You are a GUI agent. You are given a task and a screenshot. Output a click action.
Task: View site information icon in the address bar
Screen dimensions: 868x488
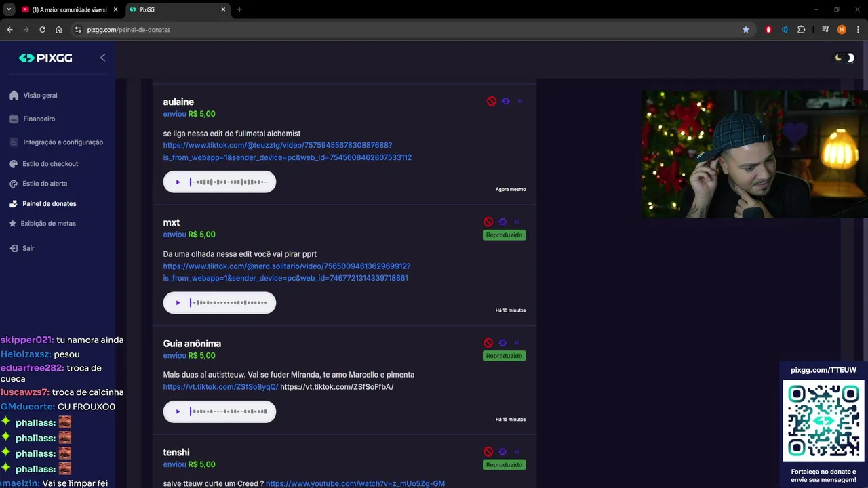pos(78,30)
